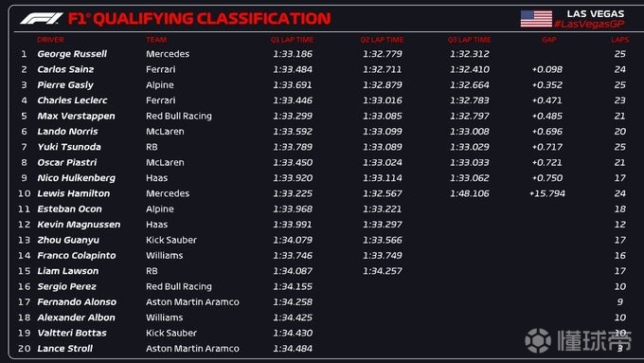Select Max Verstappen driver row
The width and height of the screenshot is (644, 363).
pyautogui.click(x=322, y=116)
